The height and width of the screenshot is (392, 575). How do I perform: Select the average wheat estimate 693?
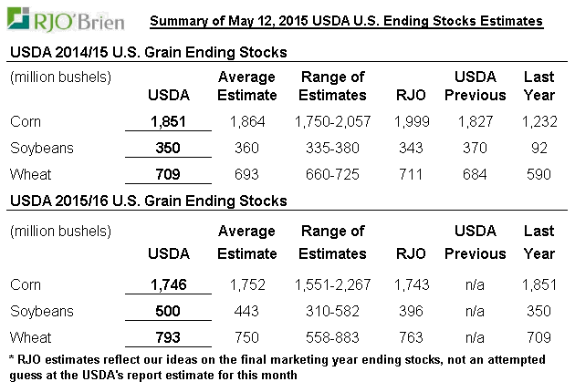(246, 173)
